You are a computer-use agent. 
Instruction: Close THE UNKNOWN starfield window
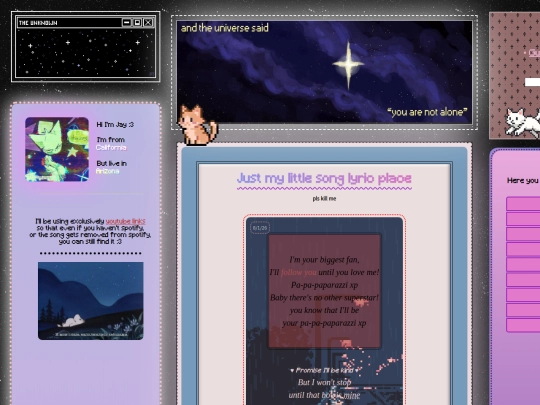coord(148,23)
